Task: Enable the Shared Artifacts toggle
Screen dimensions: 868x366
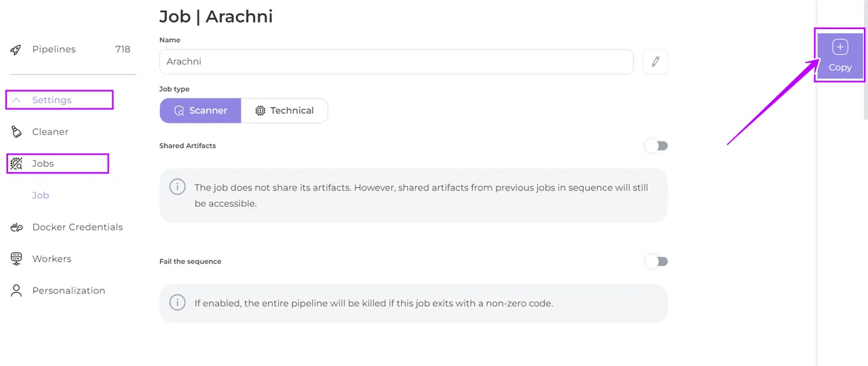Action: tap(656, 146)
